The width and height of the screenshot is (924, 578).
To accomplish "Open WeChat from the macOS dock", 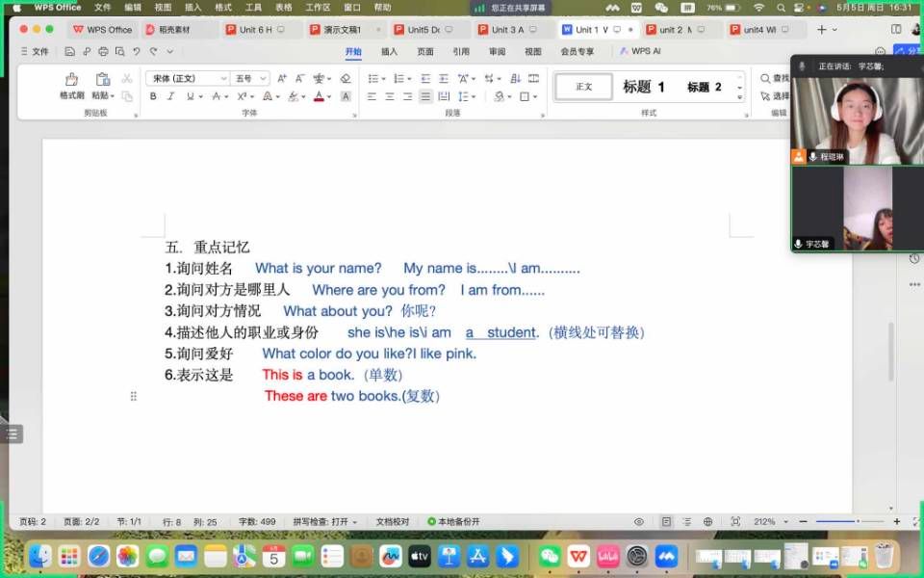I will point(550,556).
